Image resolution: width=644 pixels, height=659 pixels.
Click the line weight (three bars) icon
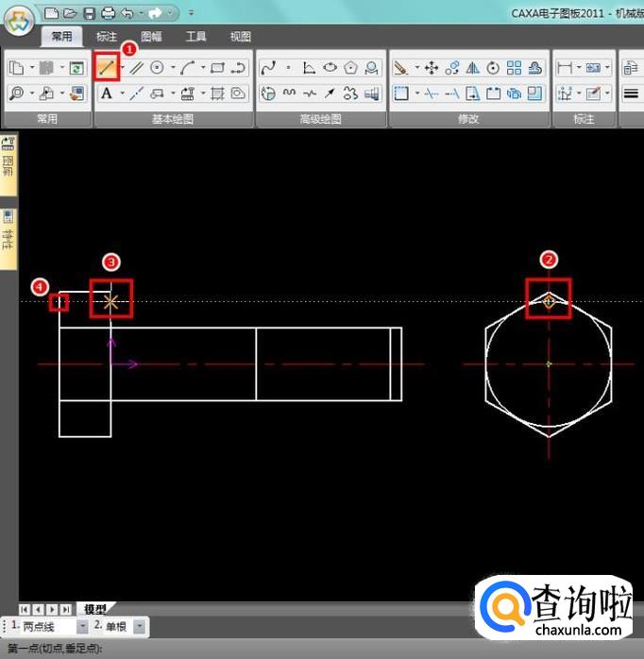pos(632,93)
